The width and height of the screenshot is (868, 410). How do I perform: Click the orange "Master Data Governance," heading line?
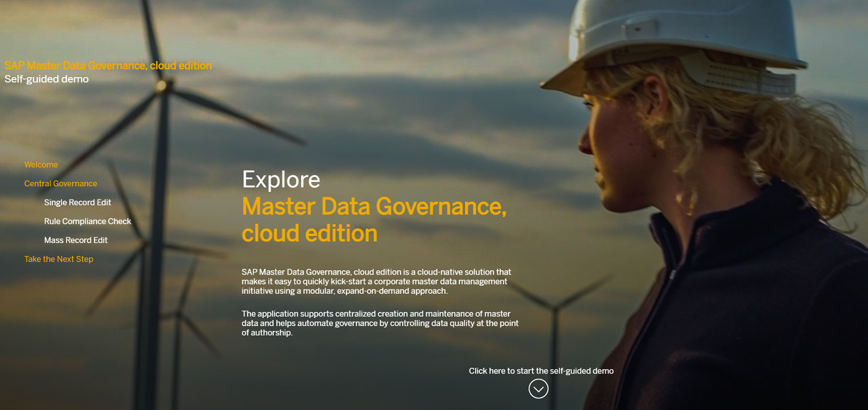[x=374, y=206]
